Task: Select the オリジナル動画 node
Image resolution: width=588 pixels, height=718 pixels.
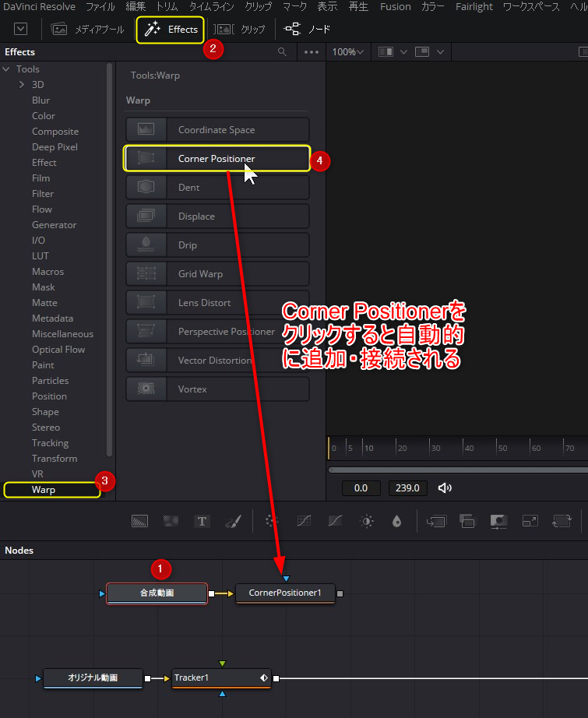Action: click(x=93, y=678)
